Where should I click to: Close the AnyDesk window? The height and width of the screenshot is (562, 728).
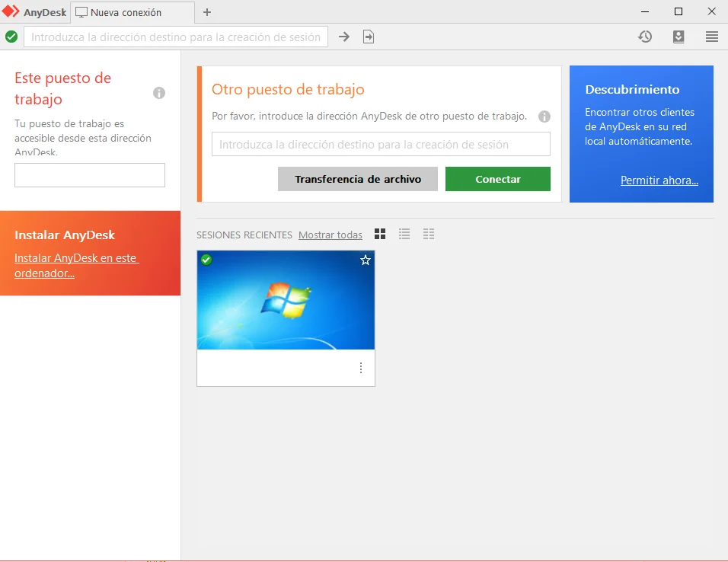712,11
